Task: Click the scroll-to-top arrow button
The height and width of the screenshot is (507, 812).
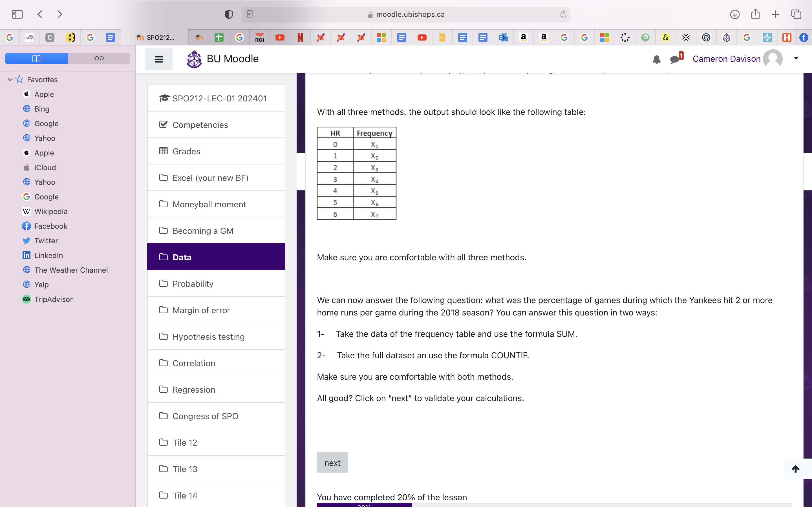Action: tap(796, 469)
